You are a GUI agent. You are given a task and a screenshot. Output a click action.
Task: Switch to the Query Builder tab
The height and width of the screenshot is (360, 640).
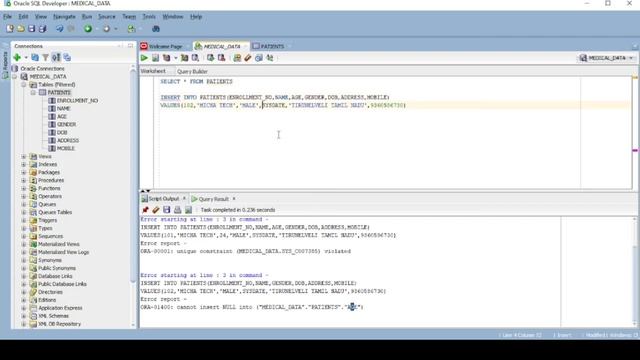[x=192, y=71]
